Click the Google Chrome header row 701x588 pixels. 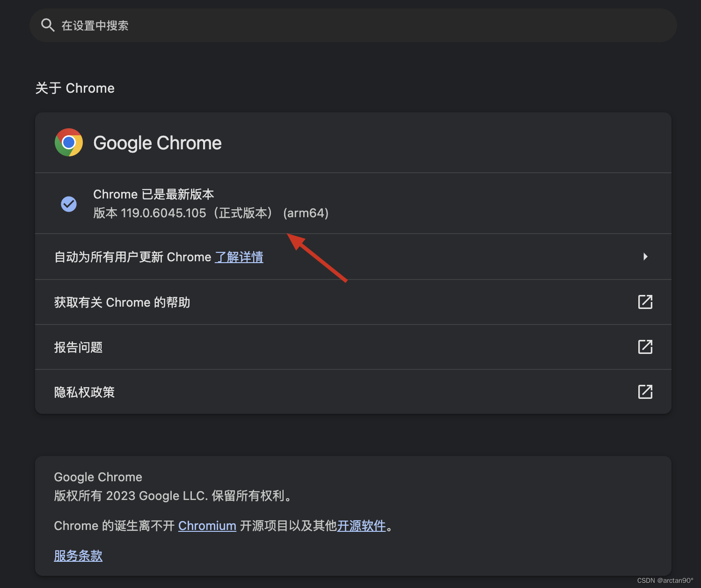tap(157, 142)
